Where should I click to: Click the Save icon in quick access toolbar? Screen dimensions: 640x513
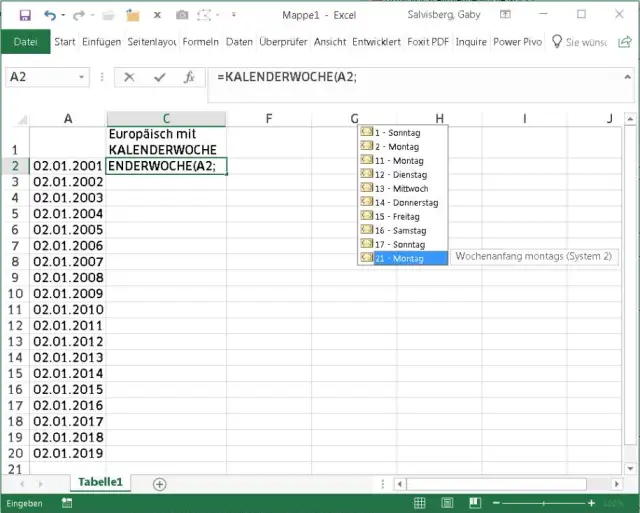click(25, 15)
